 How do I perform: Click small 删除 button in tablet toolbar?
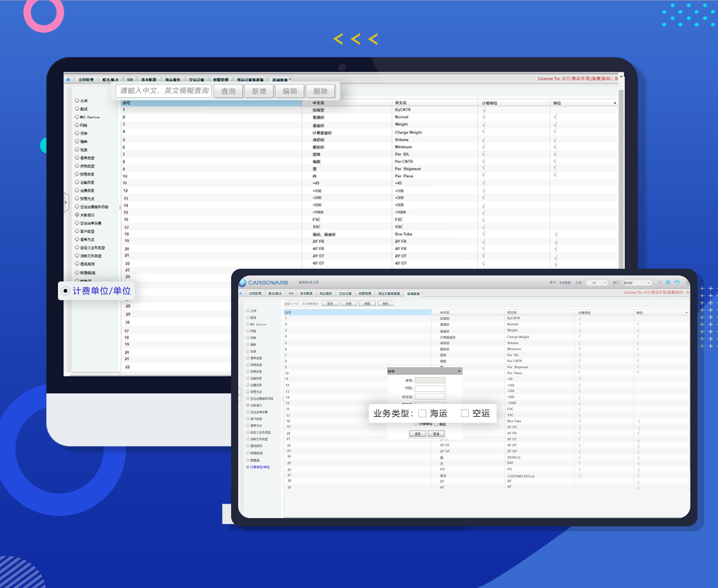pos(386,304)
